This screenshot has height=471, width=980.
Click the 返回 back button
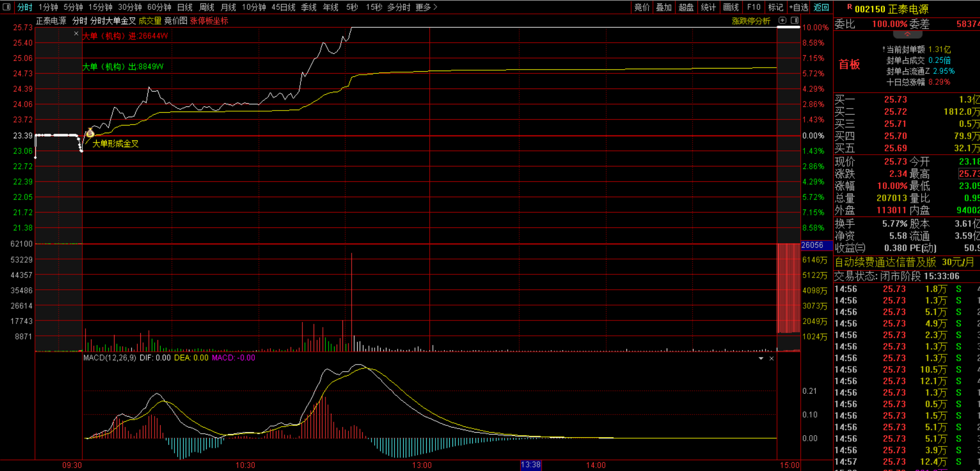[x=821, y=7]
